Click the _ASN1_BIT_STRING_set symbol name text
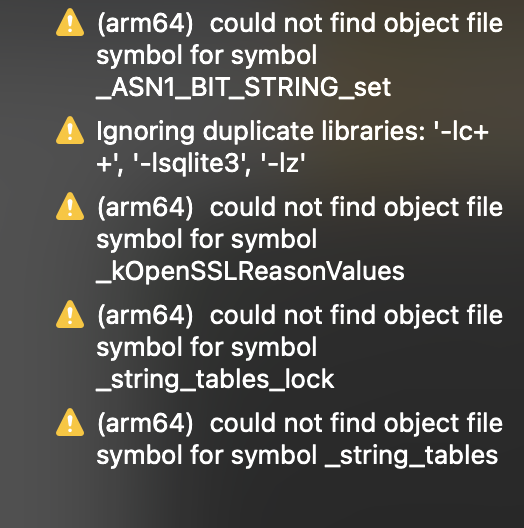This screenshot has height=528, width=524. 244,87
